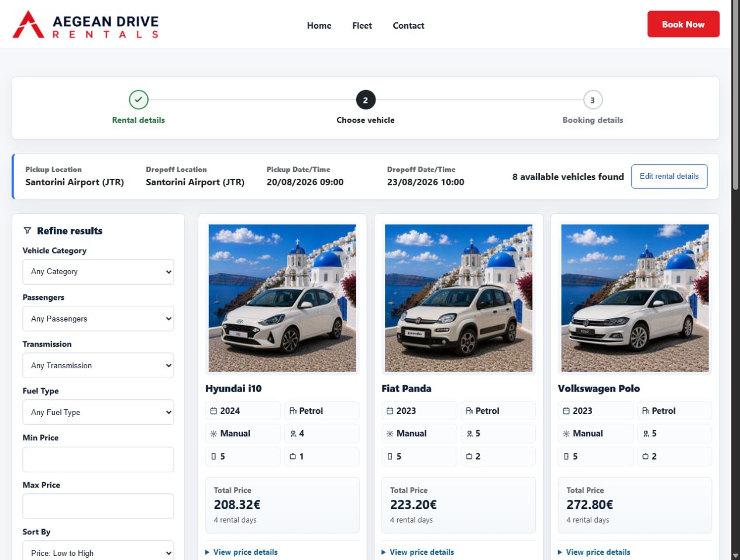
Task: Click Hyundai i10 luggage icon
Action: [293, 457]
